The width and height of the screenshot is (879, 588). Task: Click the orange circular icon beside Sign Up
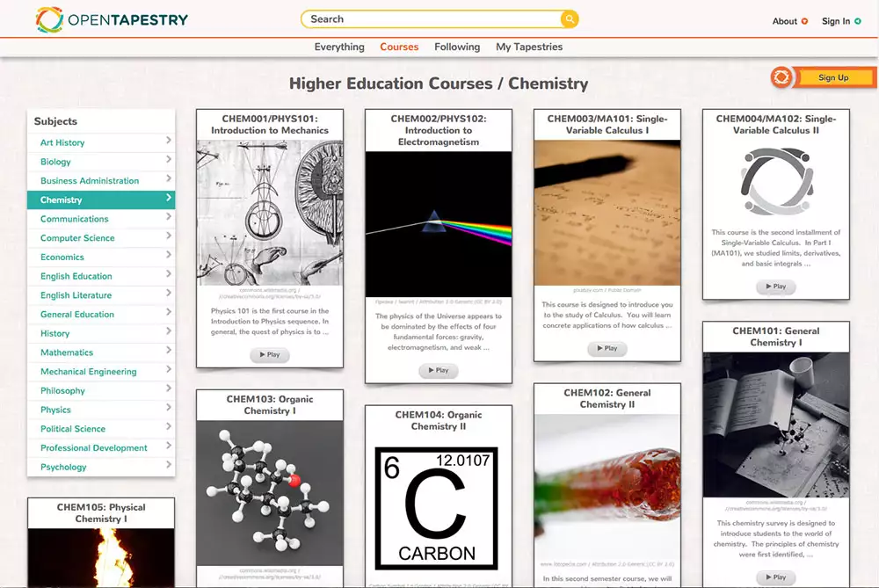tap(781, 77)
